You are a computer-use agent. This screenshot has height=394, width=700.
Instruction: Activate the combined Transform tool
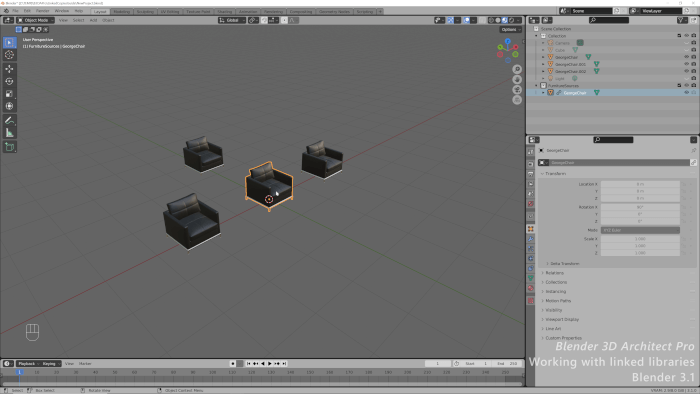pos(9,106)
